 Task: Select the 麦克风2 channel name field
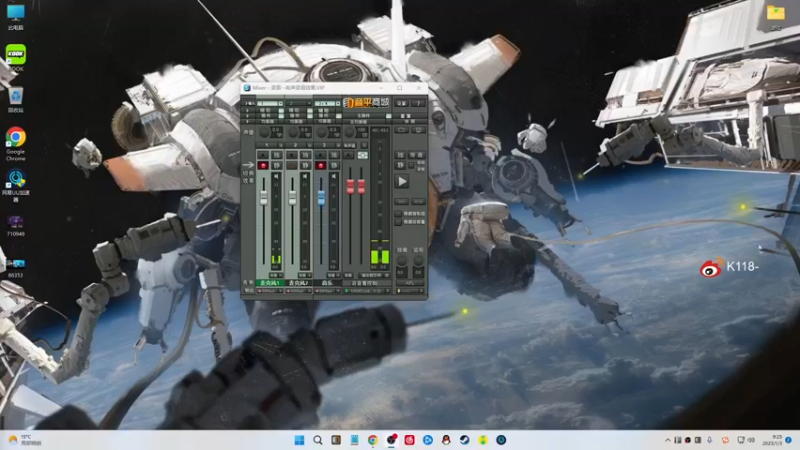(x=298, y=283)
